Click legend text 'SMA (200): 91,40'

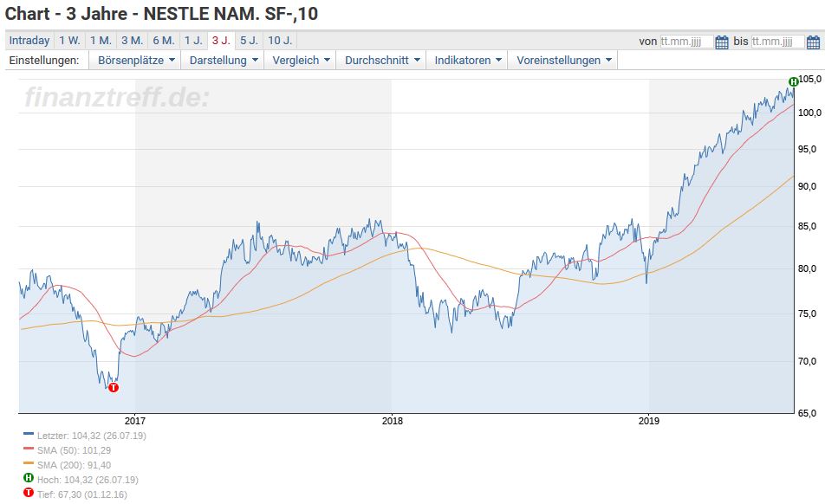pos(75,465)
